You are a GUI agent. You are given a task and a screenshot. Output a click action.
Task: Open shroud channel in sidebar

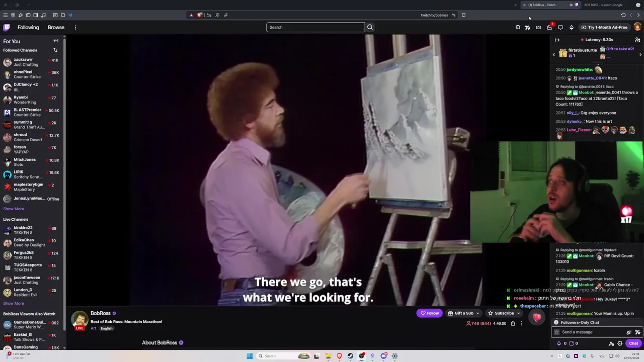point(31,137)
